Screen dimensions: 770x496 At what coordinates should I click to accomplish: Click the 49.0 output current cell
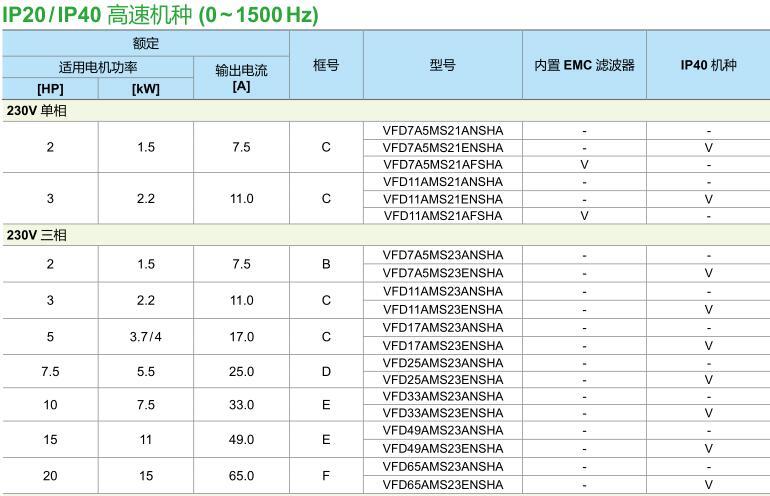click(x=241, y=440)
